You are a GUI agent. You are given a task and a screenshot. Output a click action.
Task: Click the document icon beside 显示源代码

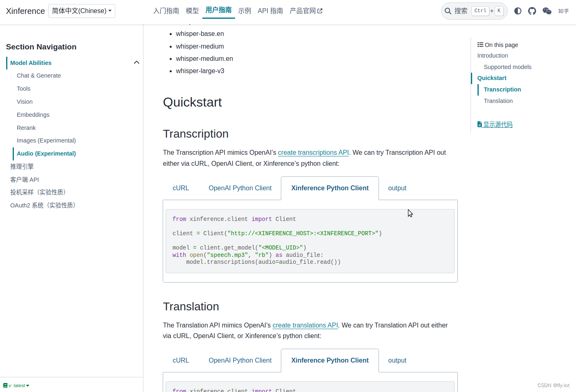[479, 124]
